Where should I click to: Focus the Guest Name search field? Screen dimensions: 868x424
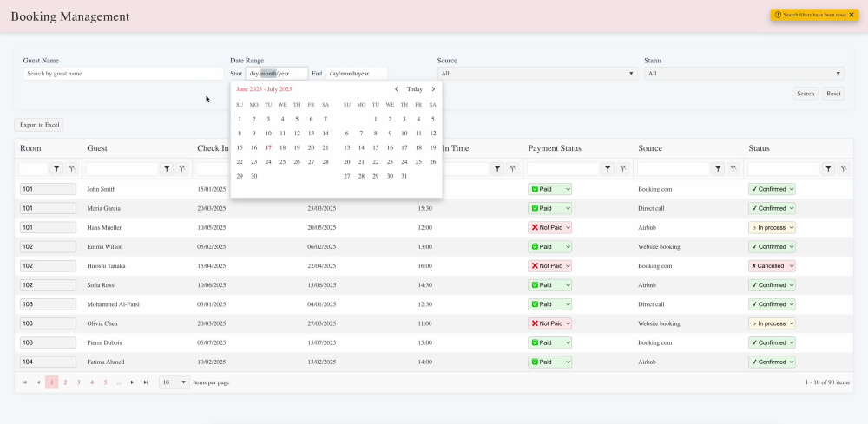[x=123, y=74]
